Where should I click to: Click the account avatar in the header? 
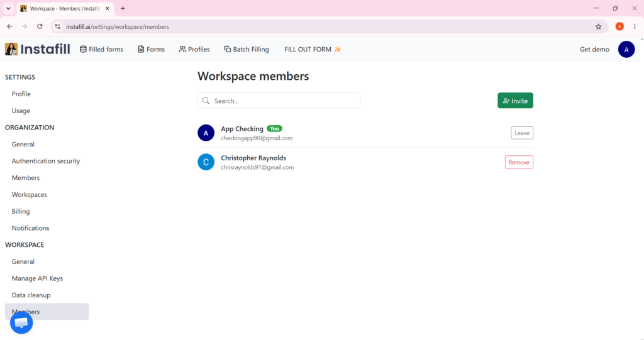pyautogui.click(x=626, y=49)
